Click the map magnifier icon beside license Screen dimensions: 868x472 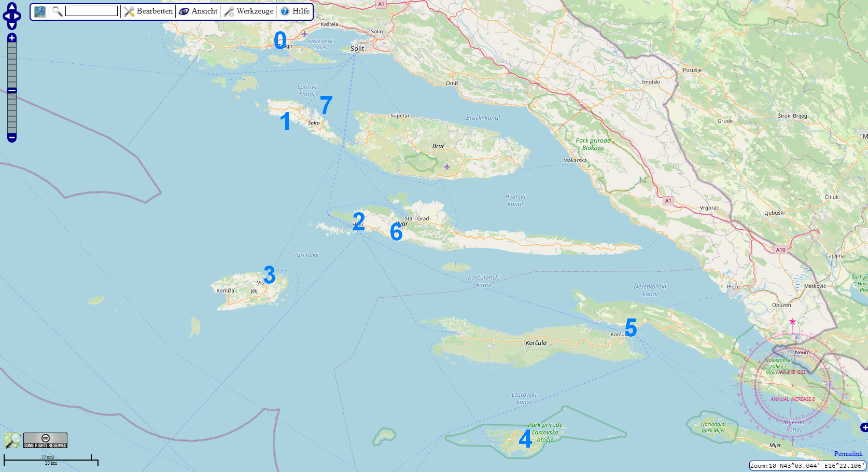click(13, 440)
